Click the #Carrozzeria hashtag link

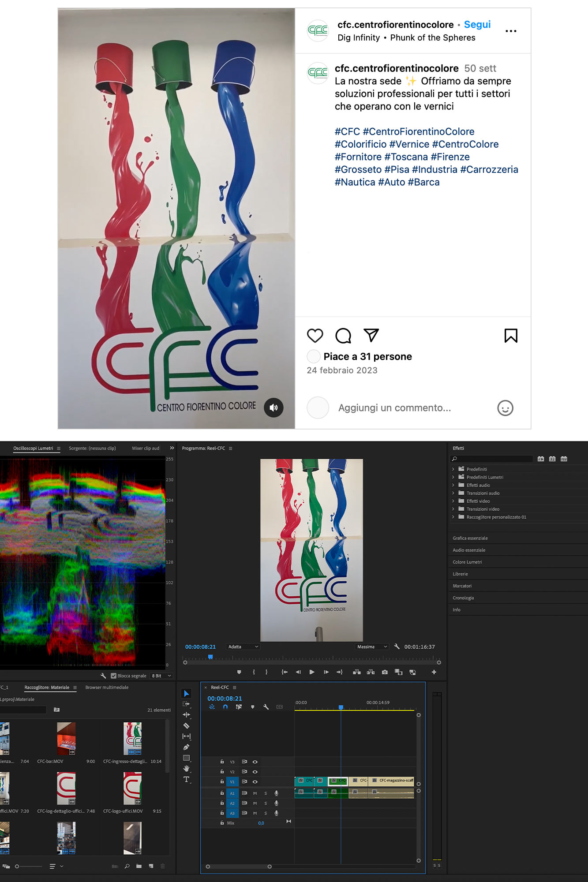pyautogui.click(x=489, y=169)
